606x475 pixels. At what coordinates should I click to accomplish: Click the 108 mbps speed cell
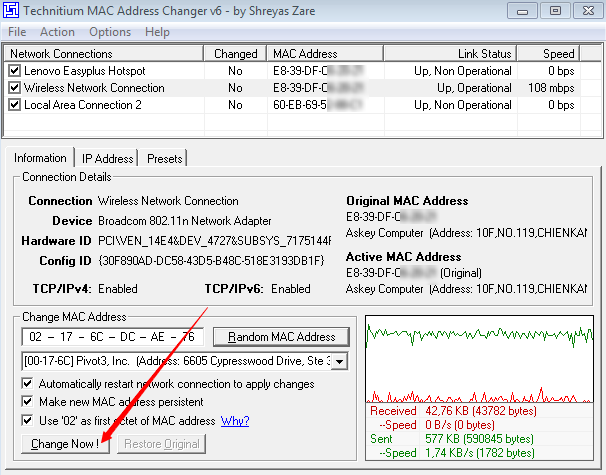coord(551,88)
